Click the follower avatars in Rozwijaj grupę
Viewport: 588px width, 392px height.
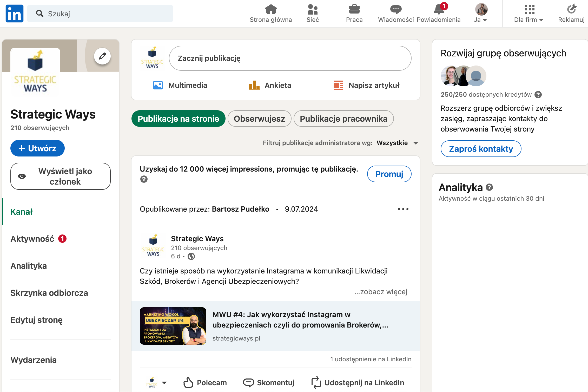pos(464,76)
